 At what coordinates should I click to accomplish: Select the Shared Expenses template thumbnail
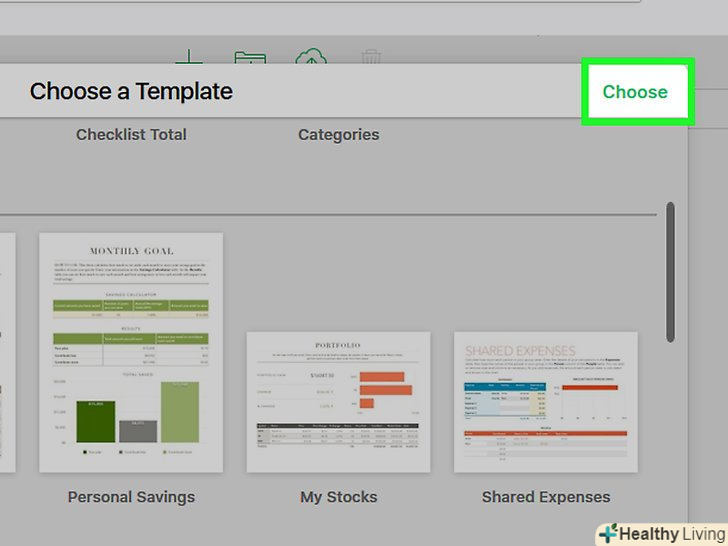(546, 402)
